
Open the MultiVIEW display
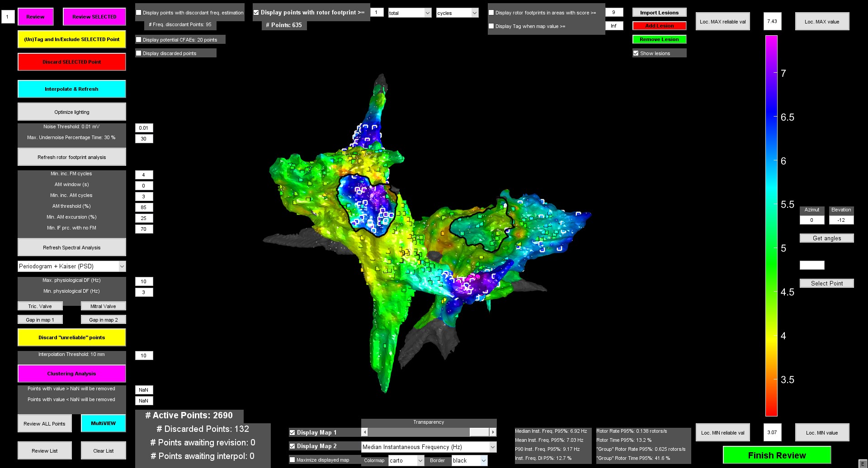103,423
